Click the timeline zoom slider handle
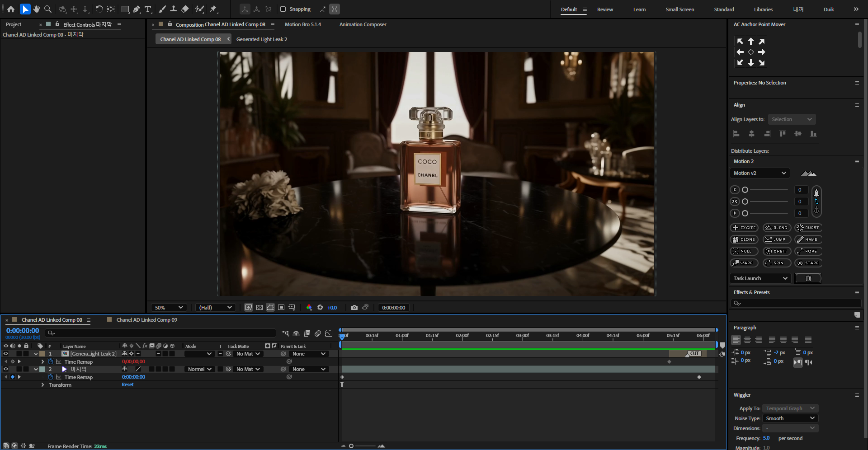Viewport: 868px width, 450px height. click(351, 446)
